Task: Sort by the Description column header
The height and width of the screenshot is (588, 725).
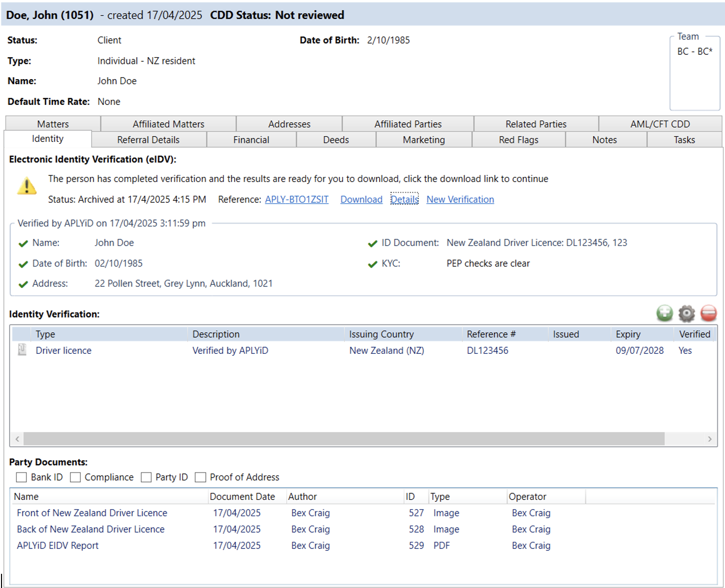Action: point(266,334)
